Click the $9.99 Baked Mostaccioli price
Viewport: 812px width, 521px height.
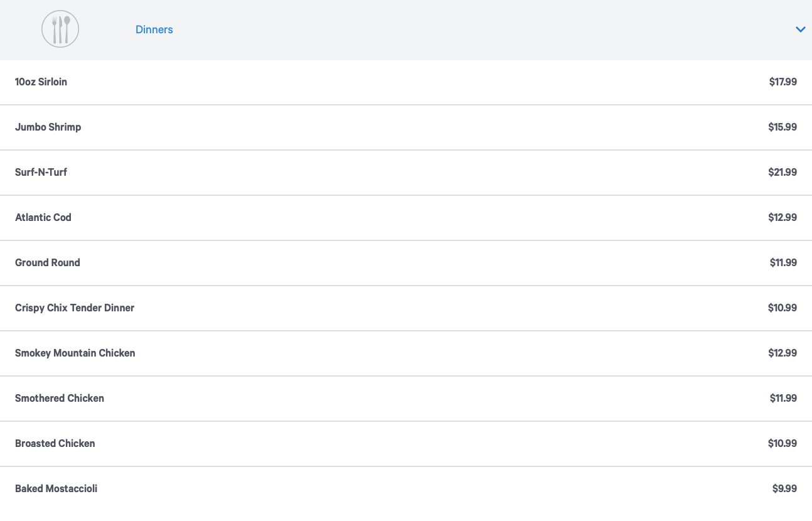(x=784, y=488)
